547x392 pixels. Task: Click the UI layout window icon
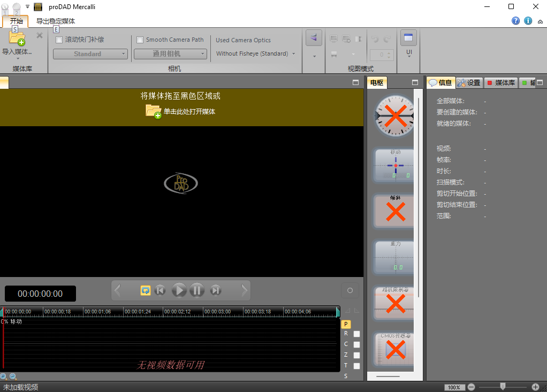pyautogui.click(x=408, y=37)
